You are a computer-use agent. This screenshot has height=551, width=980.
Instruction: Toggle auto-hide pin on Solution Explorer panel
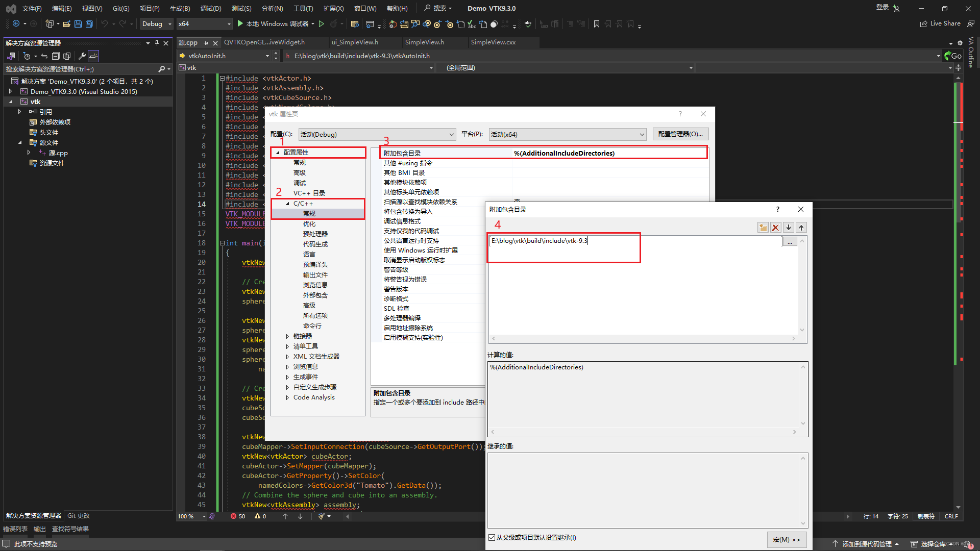(157, 43)
